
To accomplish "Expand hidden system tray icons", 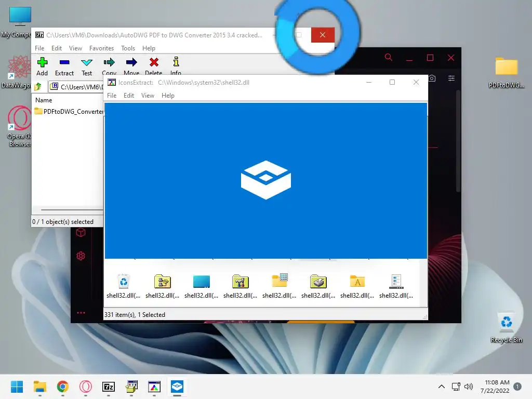I will [442, 387].
